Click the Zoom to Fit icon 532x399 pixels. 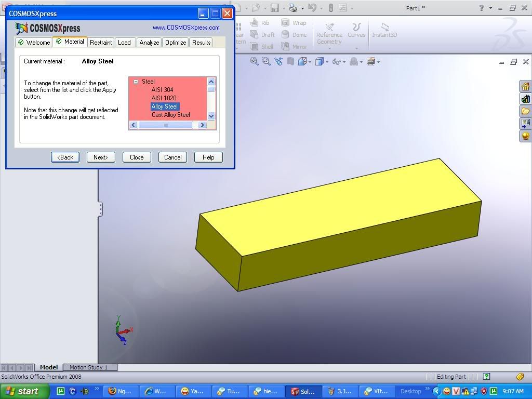(x=255, y=61)
